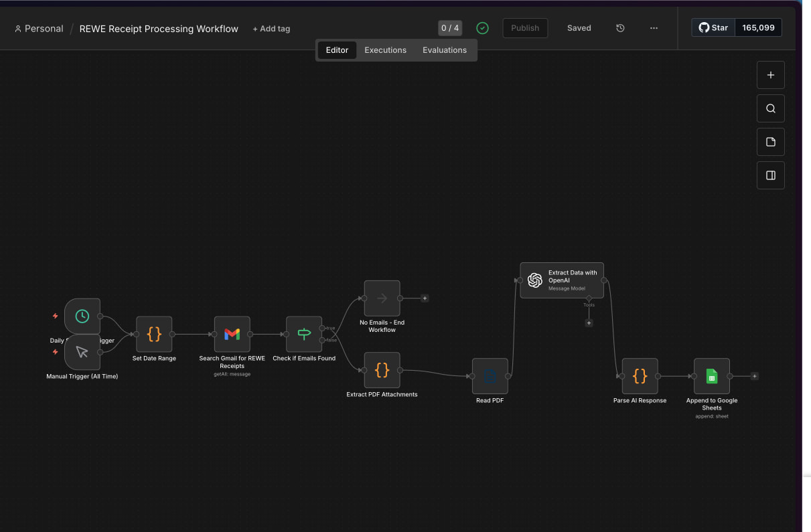The width and height of the screenshot is (811, 532).
Task: Switch to the Evaluations tab
Action: tap(445, 50)
